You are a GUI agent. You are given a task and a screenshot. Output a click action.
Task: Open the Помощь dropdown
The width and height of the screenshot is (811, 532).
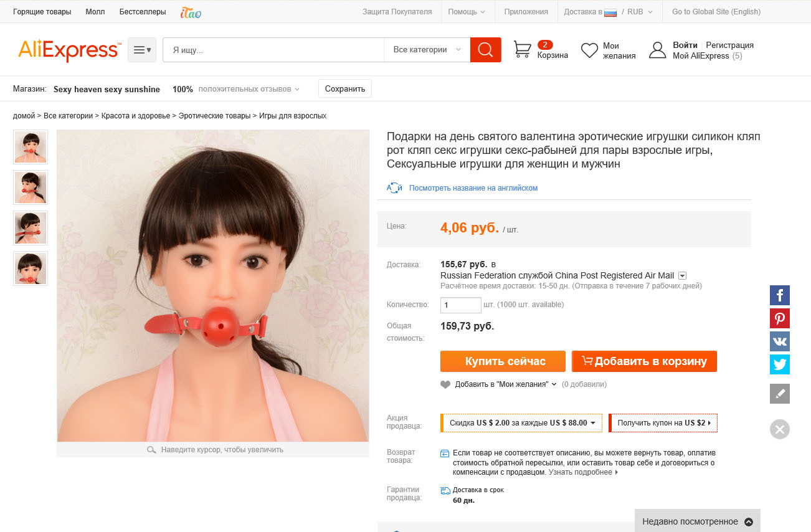click(467, 12)
